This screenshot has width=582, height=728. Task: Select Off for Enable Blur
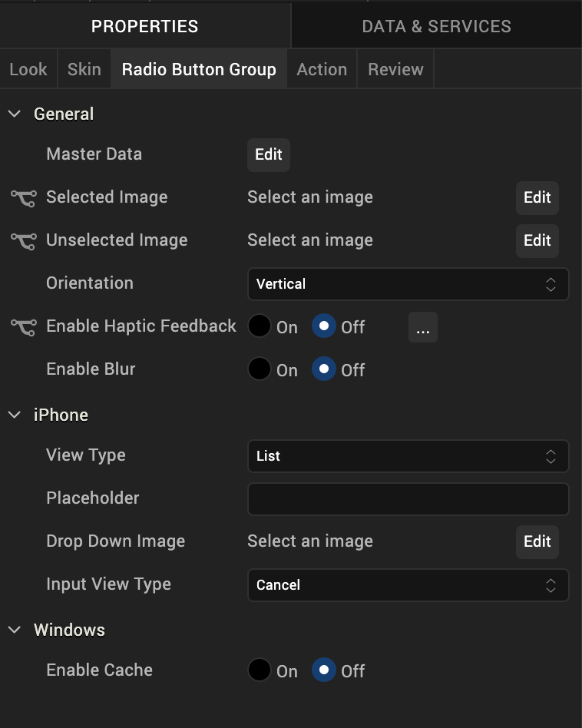[324, 369]
